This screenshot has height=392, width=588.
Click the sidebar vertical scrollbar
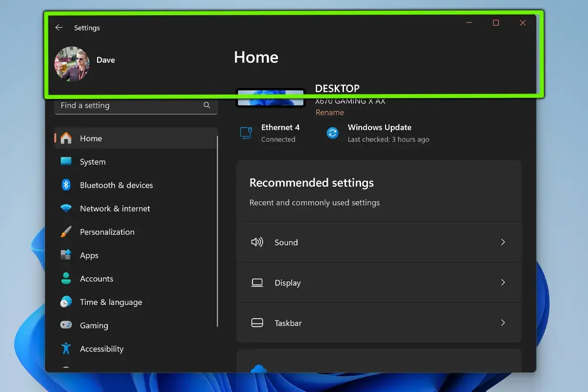(218, 231)
